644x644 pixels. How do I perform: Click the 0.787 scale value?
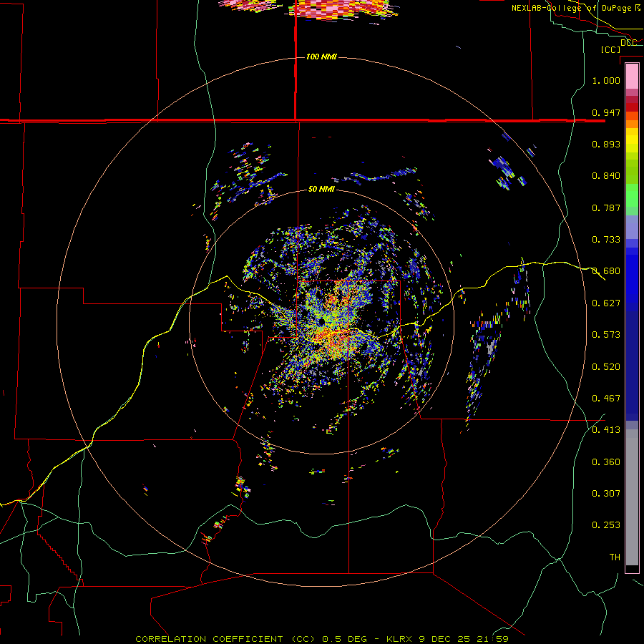click(x=606, y=208)
